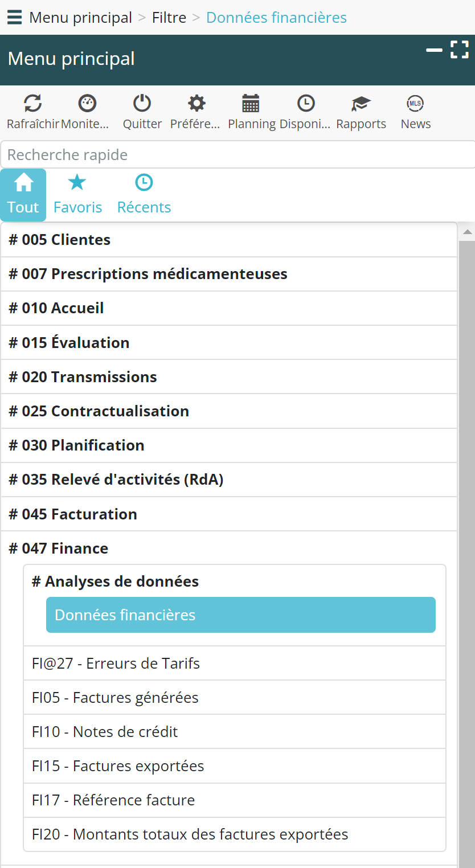Screen dimensions: 475x868
Task: Switch to the Récents tab
Action: tap(144, 195)
